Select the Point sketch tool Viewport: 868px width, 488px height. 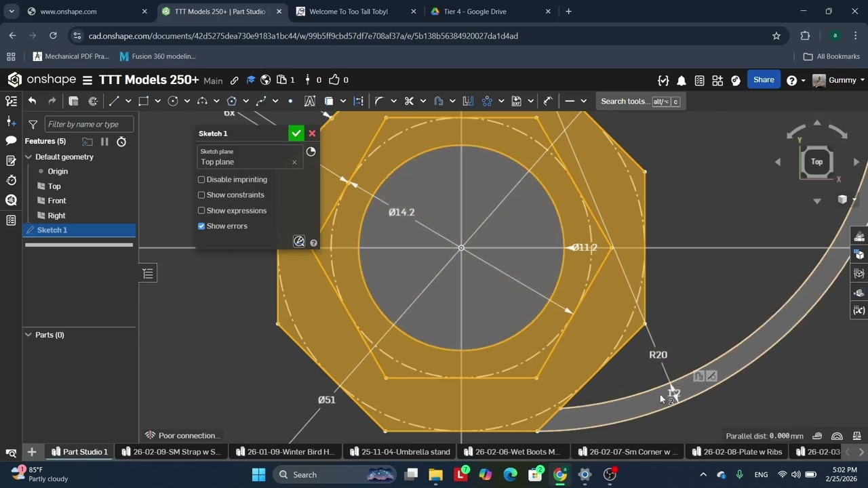(290, 101)
